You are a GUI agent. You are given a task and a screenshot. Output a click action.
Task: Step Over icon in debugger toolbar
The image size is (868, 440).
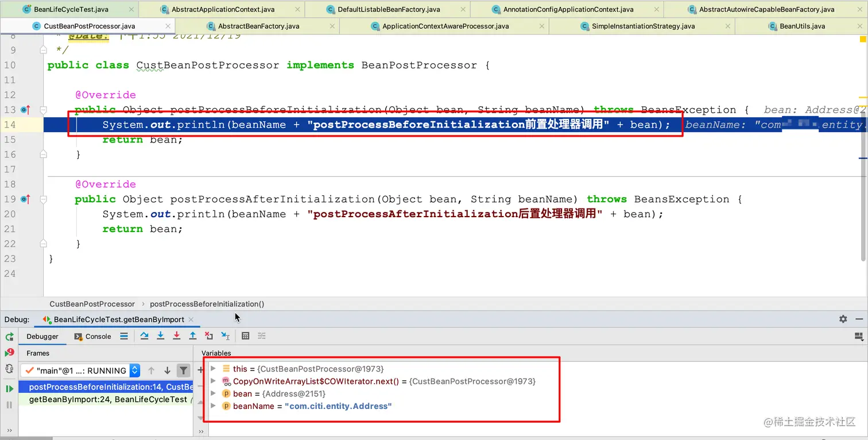[144, 336]
